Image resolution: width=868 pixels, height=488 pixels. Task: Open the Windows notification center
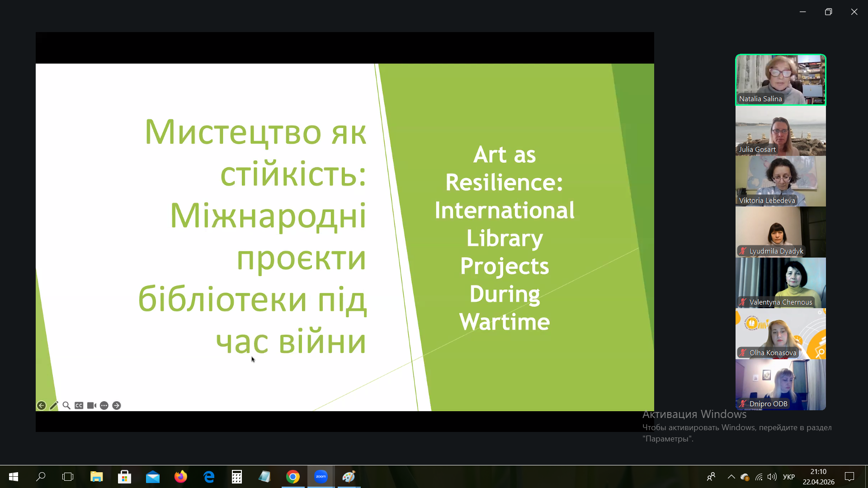[x=849, y=477]
